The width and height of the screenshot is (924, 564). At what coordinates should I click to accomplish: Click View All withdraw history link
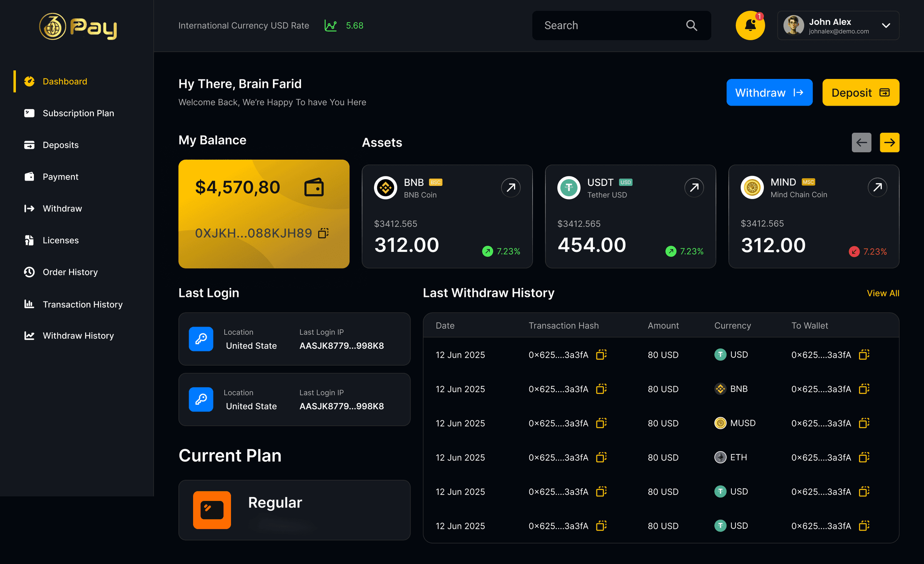point(882,293)
